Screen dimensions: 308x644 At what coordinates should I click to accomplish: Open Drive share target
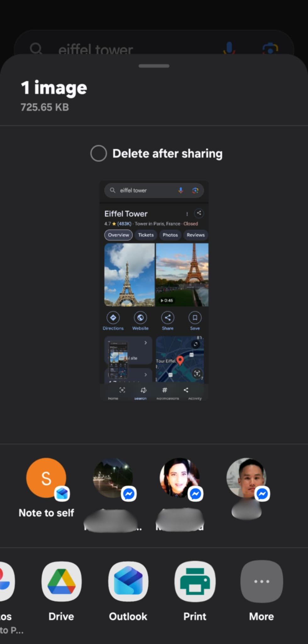tap(61, 591)
